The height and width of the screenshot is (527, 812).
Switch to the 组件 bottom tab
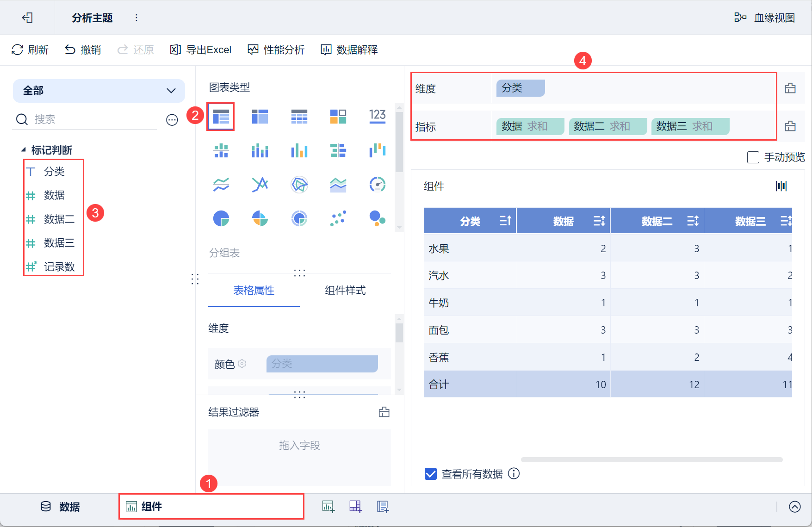pos(211,507)
